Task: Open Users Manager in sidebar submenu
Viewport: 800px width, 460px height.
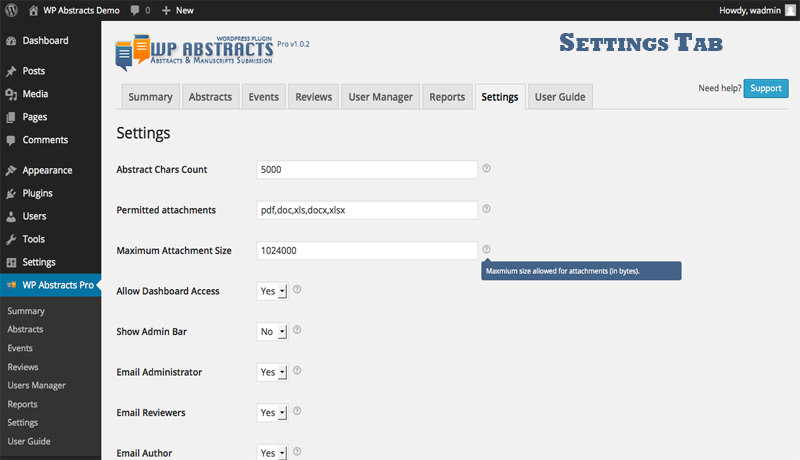Action: tap(37, 386)
